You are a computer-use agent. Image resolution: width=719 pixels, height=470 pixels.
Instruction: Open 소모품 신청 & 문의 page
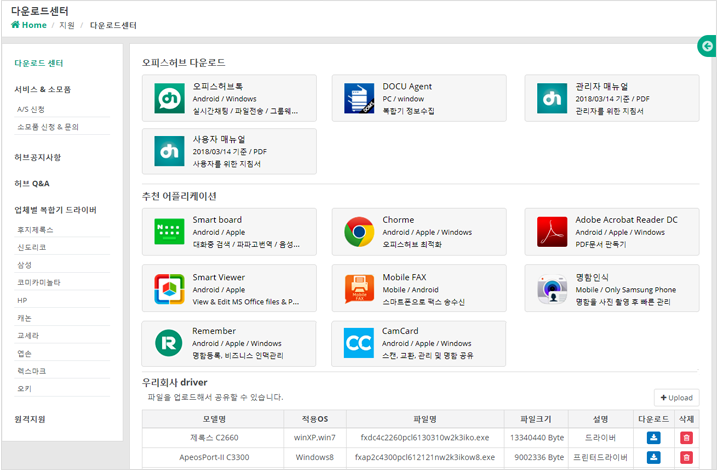click(x=48, y=127)
